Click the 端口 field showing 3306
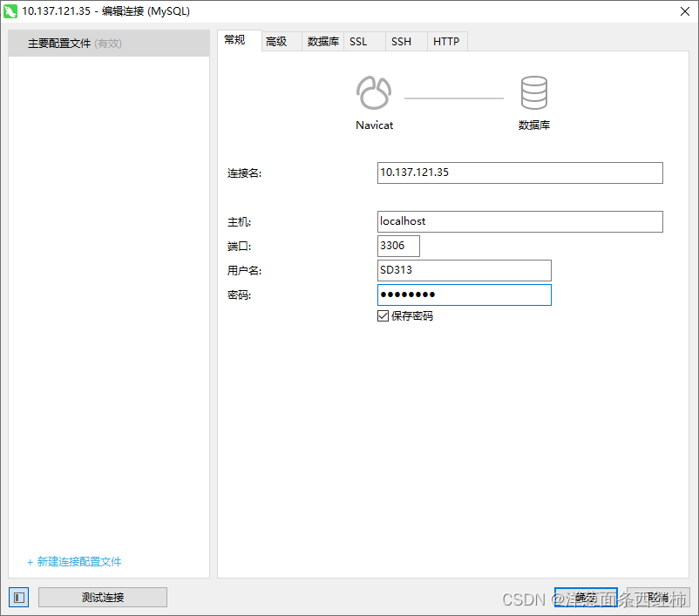The image size is (699, 616). pos(398,246)
